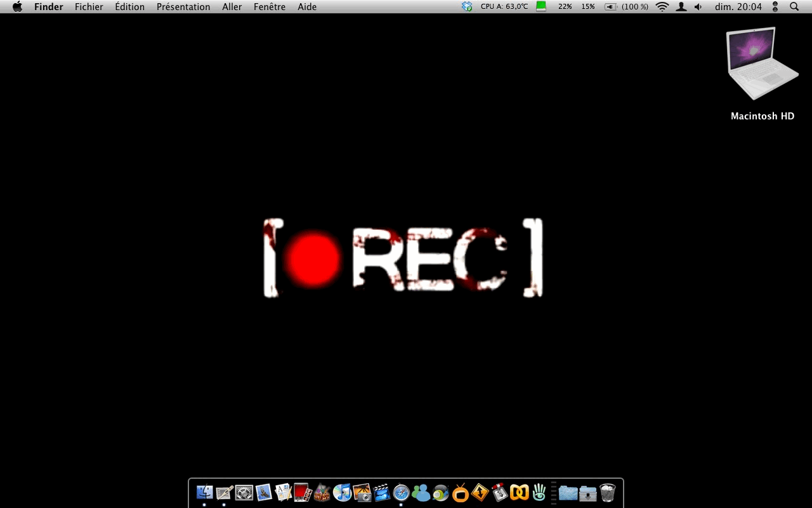The width and height of the screenshot is (812, 508).
Task: Click the Macintosh HD label text
Action: click(x=763, y=116)
